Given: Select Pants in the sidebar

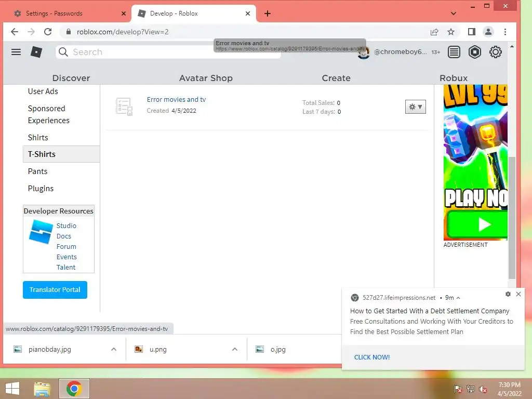Looking at the screenshot, I should point(37,171).
